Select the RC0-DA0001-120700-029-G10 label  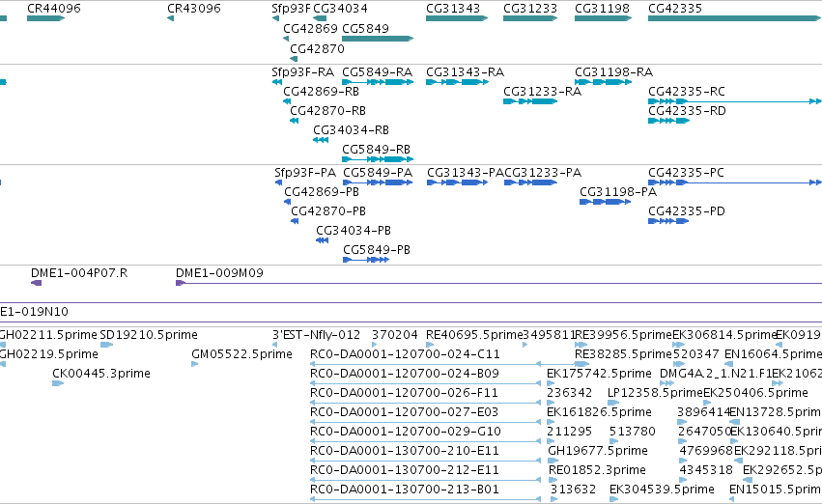click(406, 433)
